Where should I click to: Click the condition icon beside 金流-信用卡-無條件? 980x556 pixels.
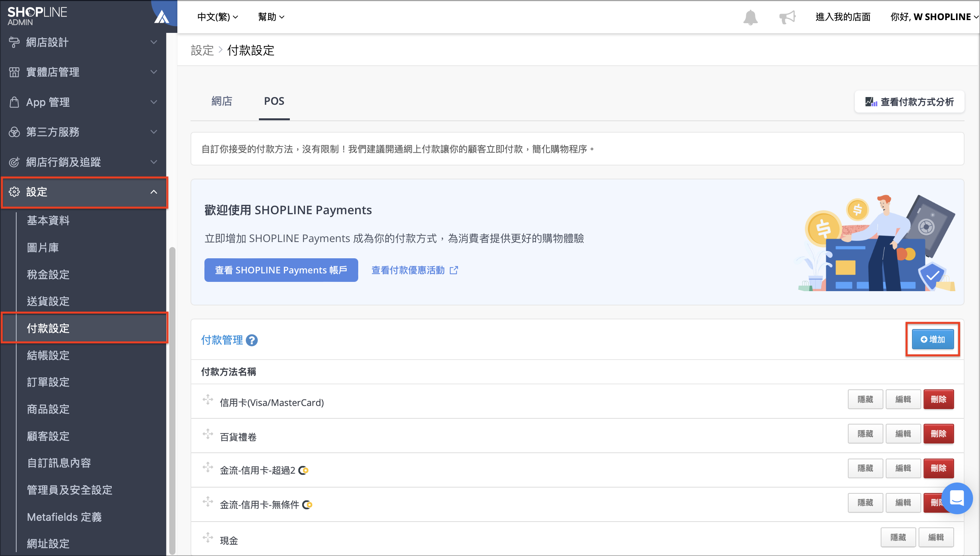(x=307, y=505)
